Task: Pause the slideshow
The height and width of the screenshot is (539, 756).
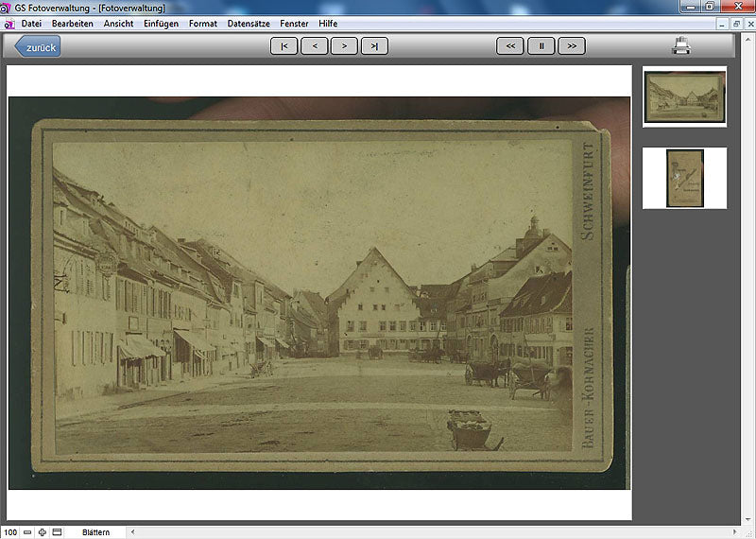Action: [x=541, y=45]
